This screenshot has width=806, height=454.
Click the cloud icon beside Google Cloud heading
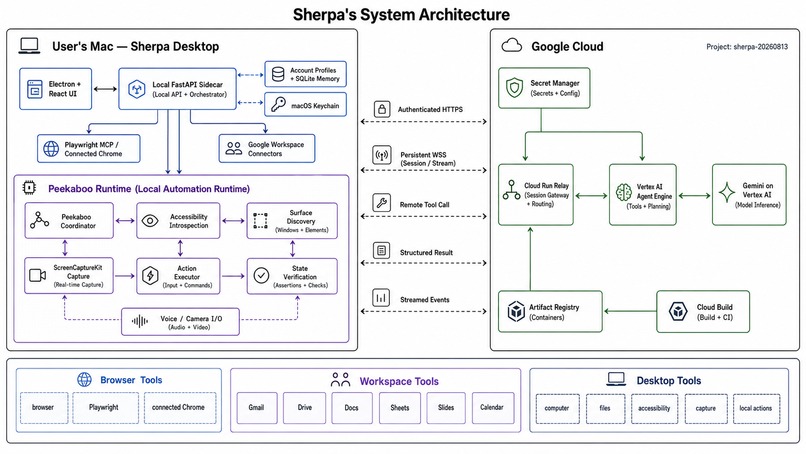coord(511,46)
